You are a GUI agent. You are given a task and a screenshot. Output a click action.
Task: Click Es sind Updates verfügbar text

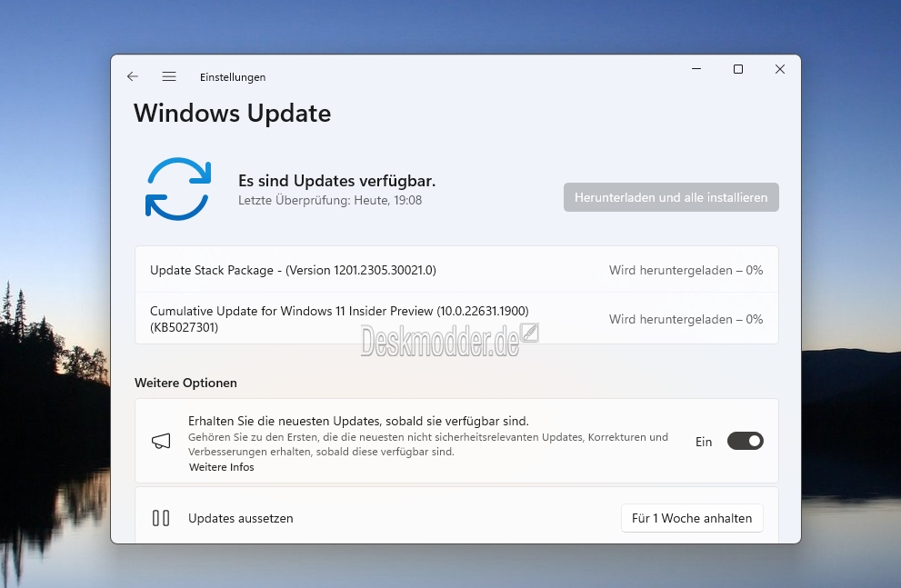pos(336,180)
